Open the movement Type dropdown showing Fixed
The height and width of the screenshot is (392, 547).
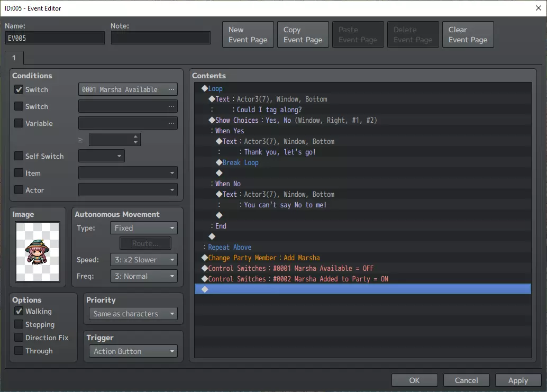click(x=143, y=229)
